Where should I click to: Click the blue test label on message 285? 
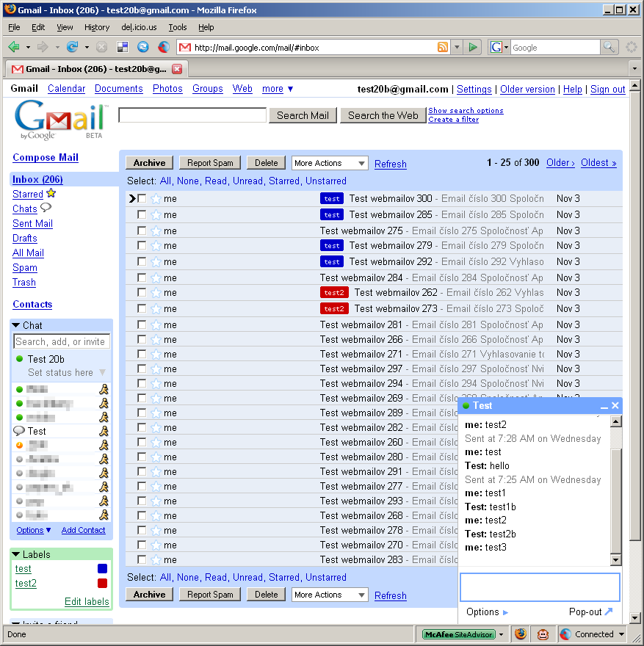pyautogui.click(x=332, y=215)
